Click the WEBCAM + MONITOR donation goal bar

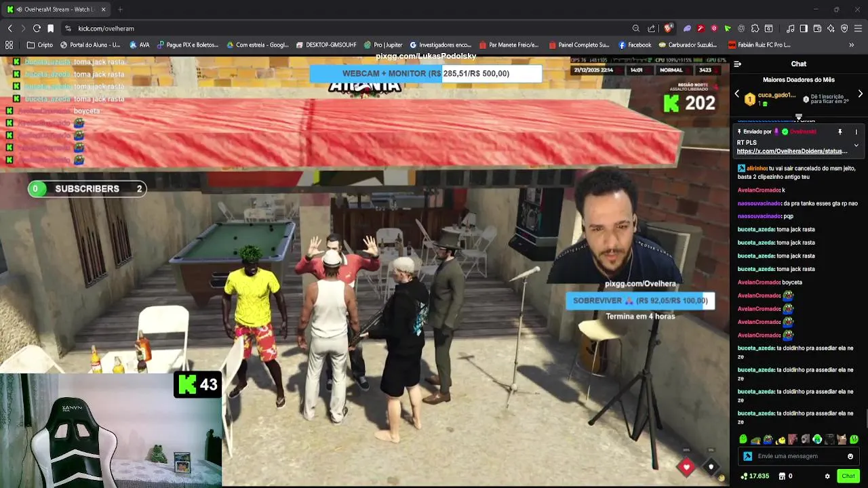[426, 73]
